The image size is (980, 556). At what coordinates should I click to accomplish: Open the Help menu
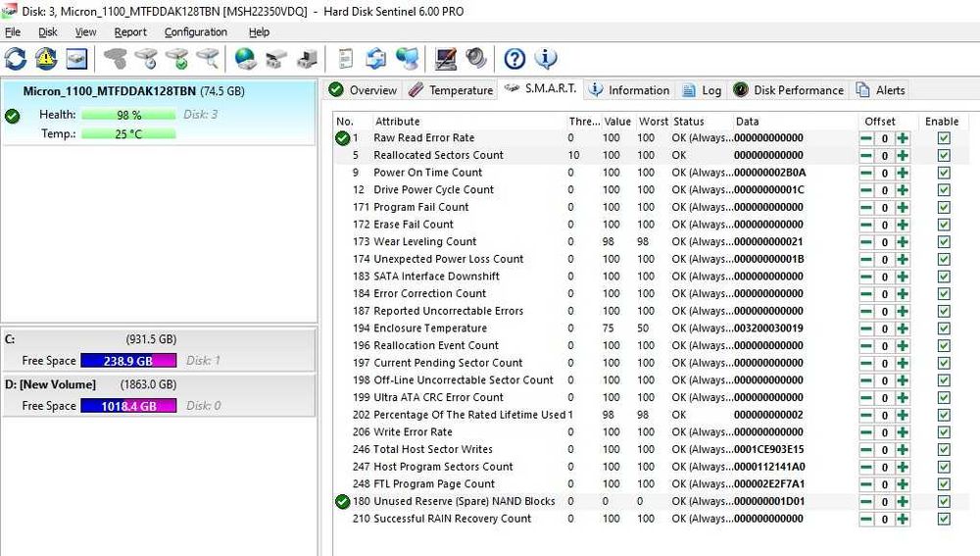[259, 32]
